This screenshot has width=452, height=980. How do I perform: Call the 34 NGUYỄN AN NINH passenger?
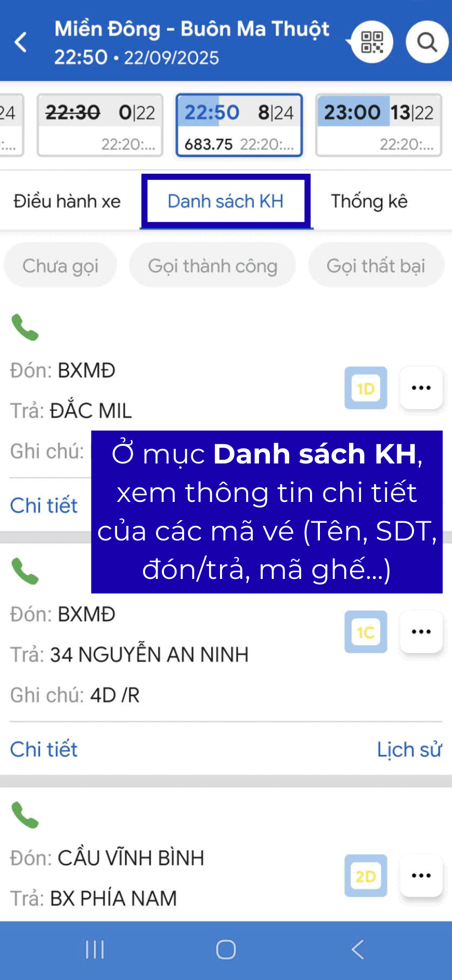click(25, 571)
